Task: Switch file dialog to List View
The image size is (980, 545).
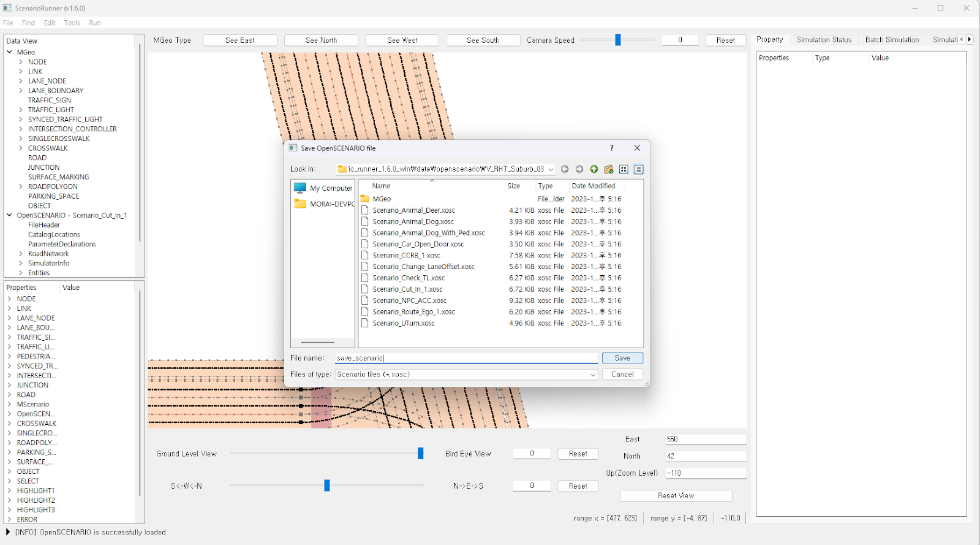Action: [x=624, y=169]
